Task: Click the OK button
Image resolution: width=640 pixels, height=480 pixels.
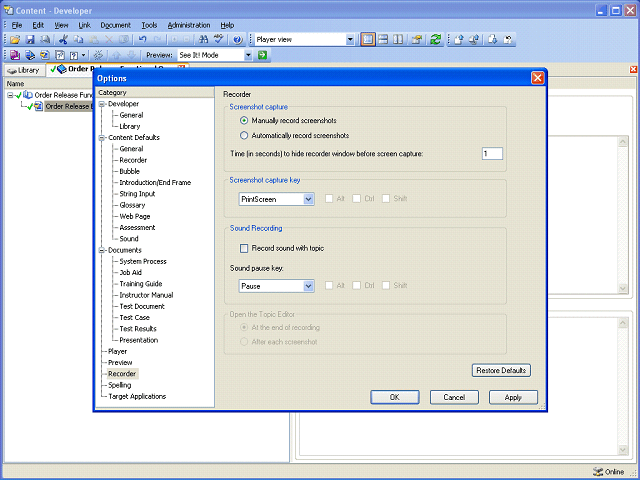Action: pyautogui.click(x=394, y=397)
